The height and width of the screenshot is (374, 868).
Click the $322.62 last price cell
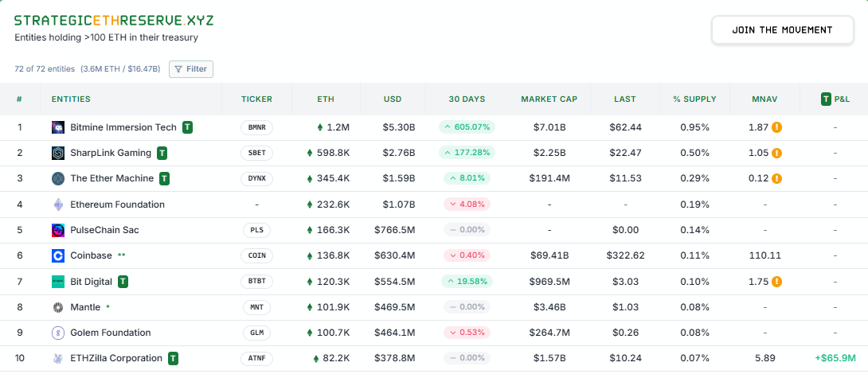(x=625, y=255)
